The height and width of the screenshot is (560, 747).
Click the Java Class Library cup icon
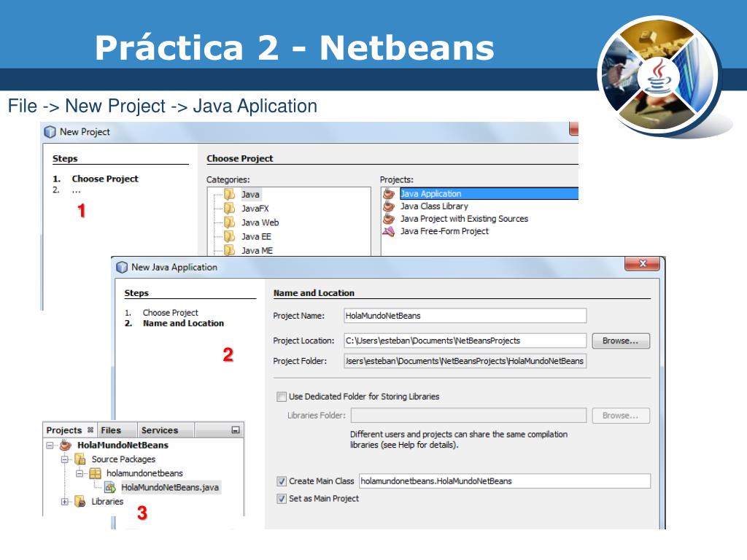389,206
